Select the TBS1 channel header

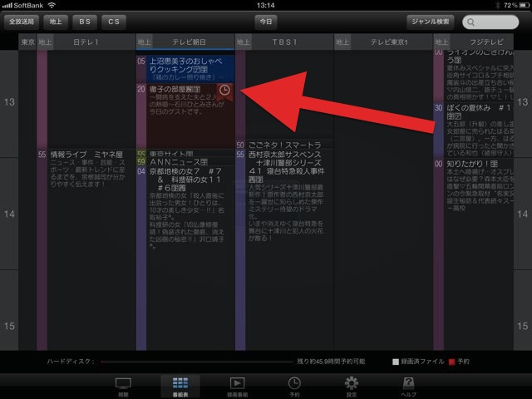[x=284, y=42]
